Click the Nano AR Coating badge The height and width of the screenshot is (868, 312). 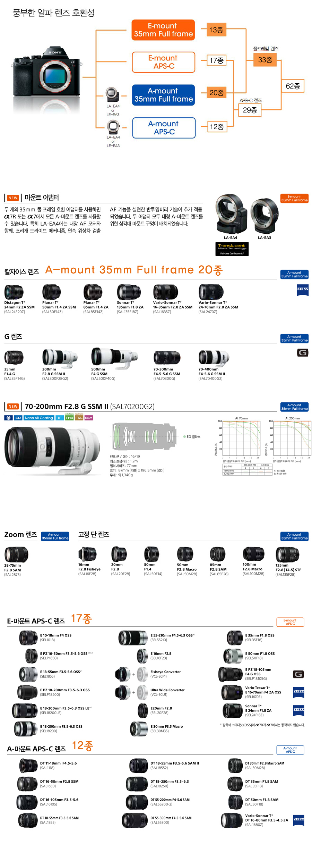click(x=39, y=418)
